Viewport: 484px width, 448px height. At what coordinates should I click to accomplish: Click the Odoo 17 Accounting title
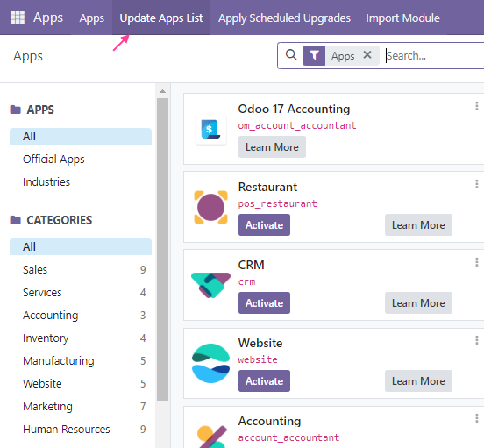click(294, 109)
